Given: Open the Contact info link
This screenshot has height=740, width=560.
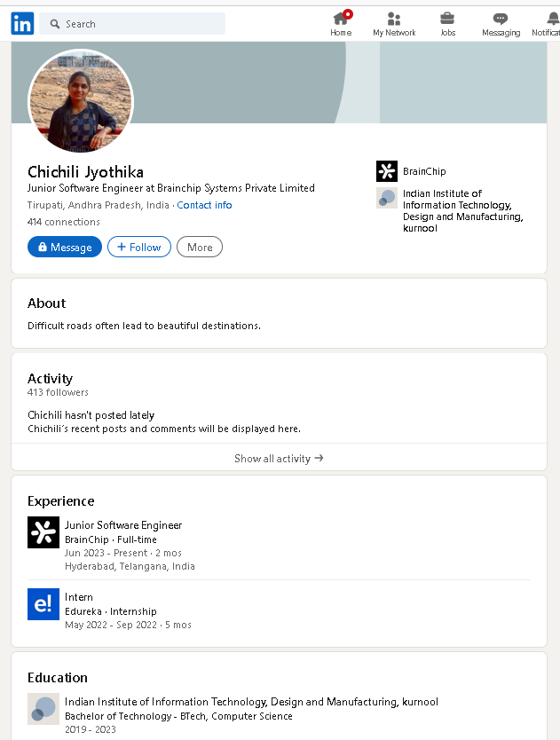Looking at the screenshot, I should [x=204, y=205].
